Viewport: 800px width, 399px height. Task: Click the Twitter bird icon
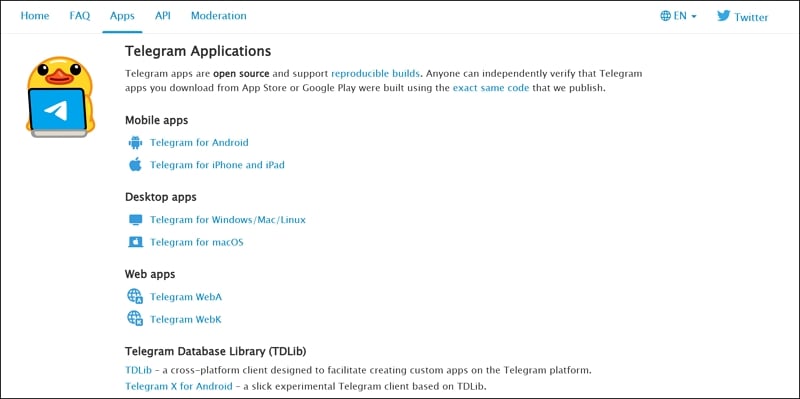click(x=723, y=15)
